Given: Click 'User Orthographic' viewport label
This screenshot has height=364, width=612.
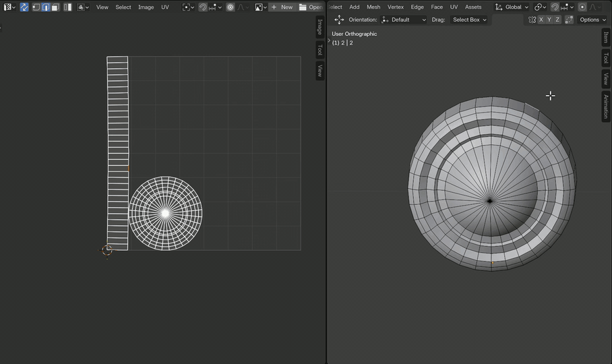Looking at the screenshot, I should (355, 34).
